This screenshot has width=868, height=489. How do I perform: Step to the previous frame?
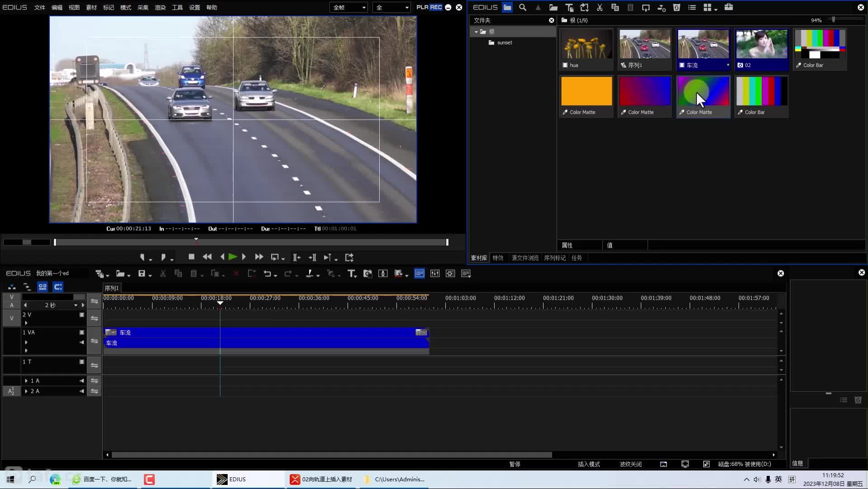(222, 257)
